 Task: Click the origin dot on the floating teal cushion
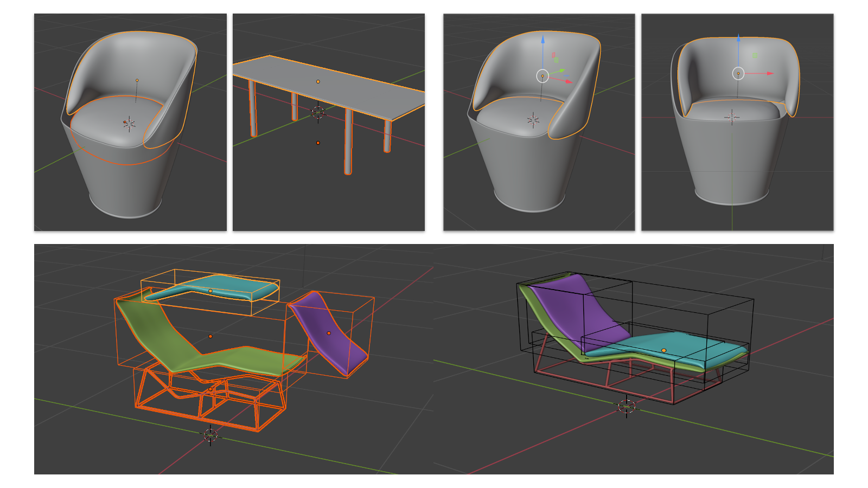[x=210, y=291]
